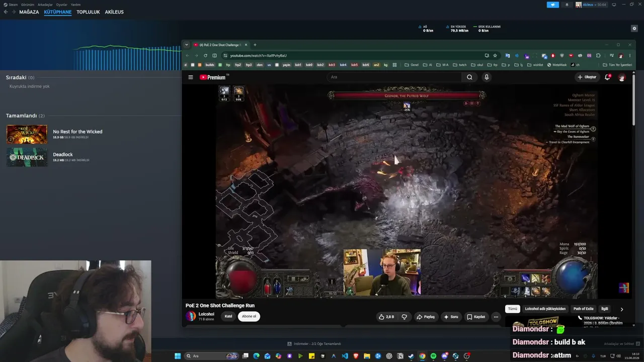Save the video with Kaydet button
644x362 pixels.
(x=476, y=317)
